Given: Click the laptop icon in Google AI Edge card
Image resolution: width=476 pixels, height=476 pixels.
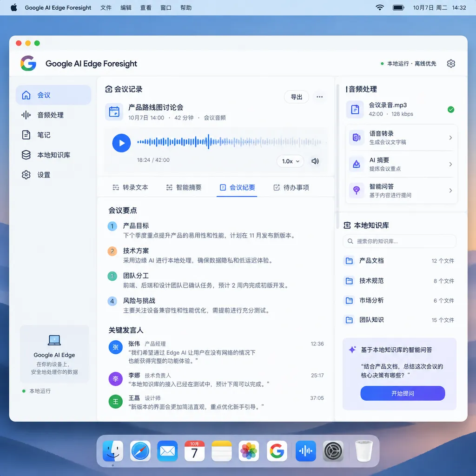Looking at the screenshot, I should 54,340.
